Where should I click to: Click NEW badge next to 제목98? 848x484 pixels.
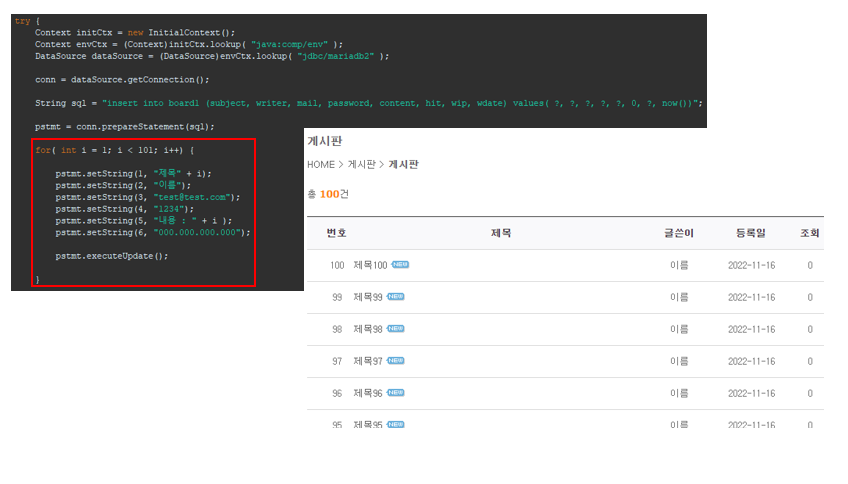pyautogui.click(x=395, y=328)
